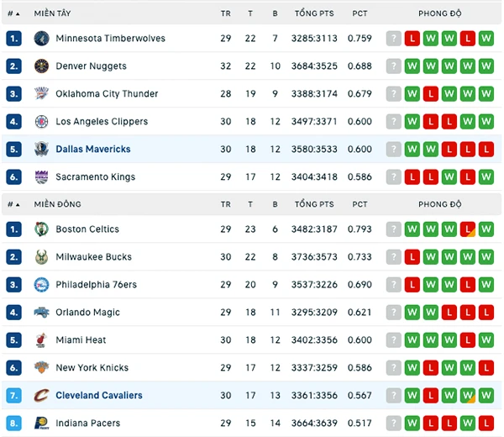Sort Miền Đông by TỔNG PTS header
Image resolution: width=504 pixels, height=437 pixels.
click(314, 204)
